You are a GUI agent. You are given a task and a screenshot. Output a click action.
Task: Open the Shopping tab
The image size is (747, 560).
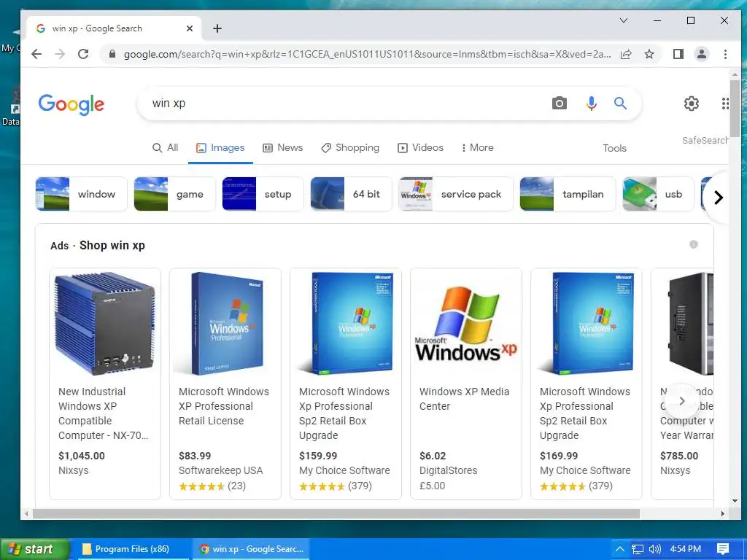(350, 147)
